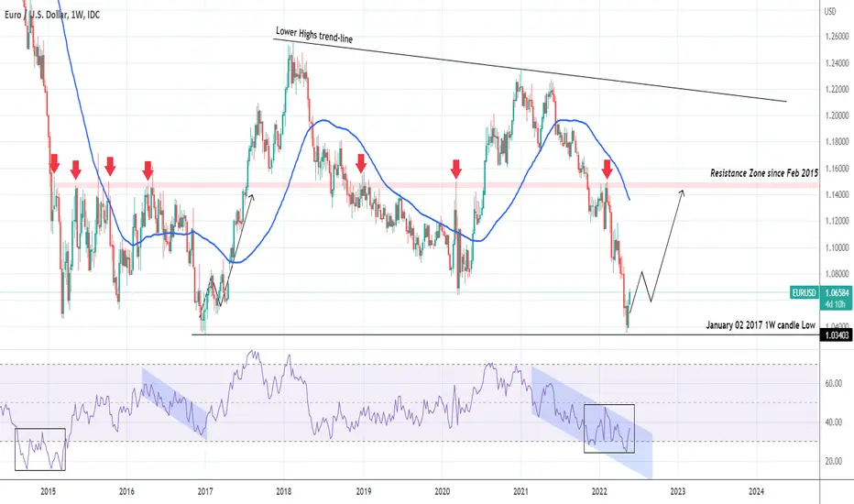Click the 60.00 RSI axis value
Screen dimensions: 854x504
click(x=833, y=384)
